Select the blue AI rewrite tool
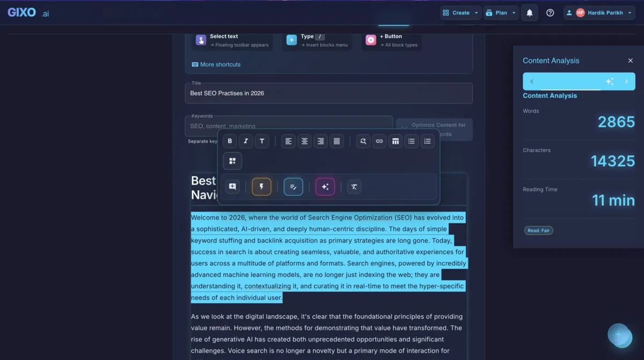The width and height of the screenshot is (644, 360). [293, 186]
